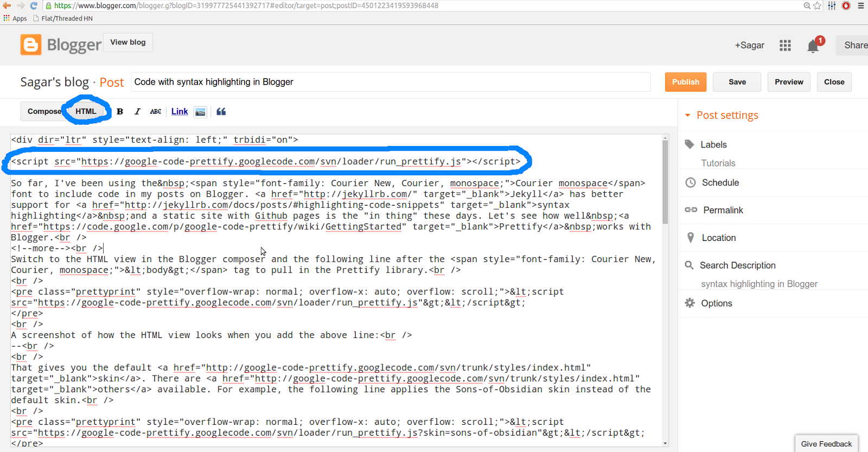Viewport: 868px width, 452px height.
Task: Apply italic formatting with the I icon
Action: (x=137, y=111)
